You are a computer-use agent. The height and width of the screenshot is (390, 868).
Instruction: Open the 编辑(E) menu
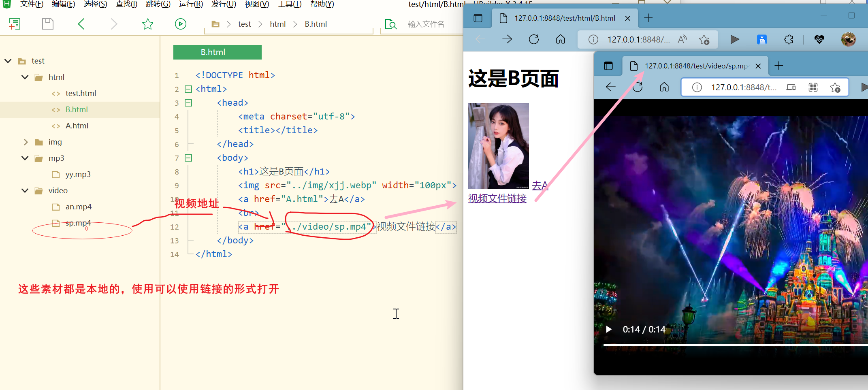pos(64,4)
